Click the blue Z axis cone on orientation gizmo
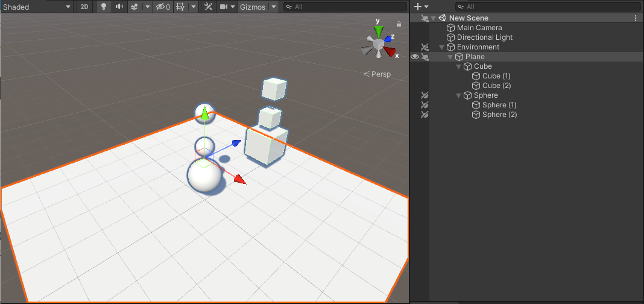644x304 pixels. coord(387,39)
